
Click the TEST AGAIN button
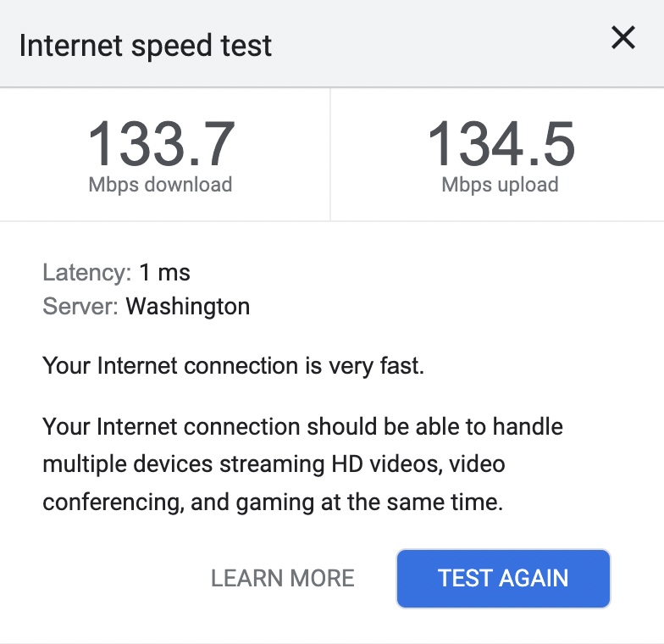pos(503,579)
